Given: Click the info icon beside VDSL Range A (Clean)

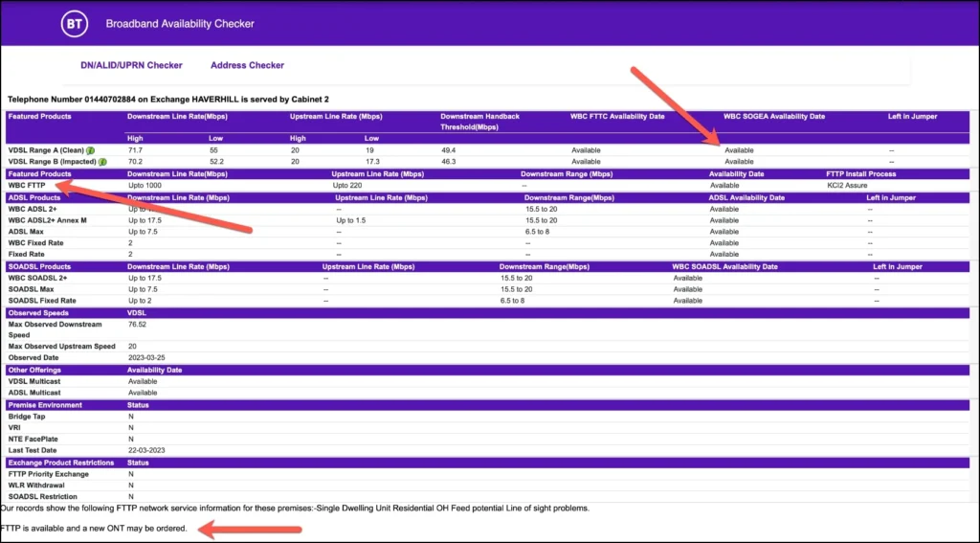Looking at the screenshot, I should (91, 150).
